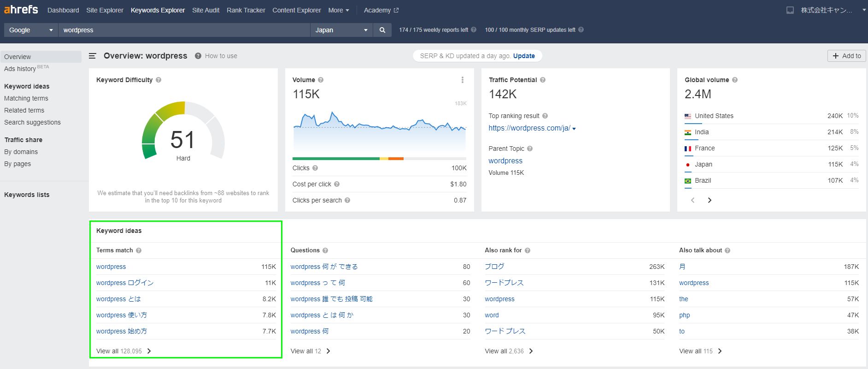
Task: Expand the More menu
Action: pyautogui.click(x=339, y=10)
